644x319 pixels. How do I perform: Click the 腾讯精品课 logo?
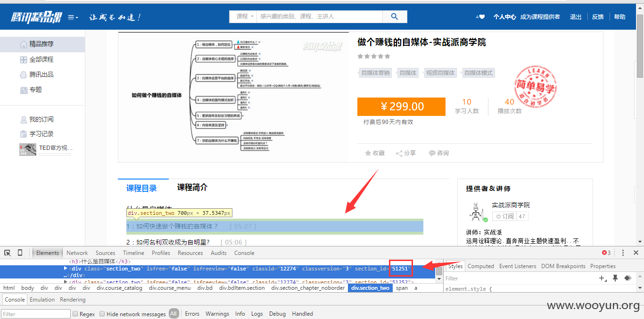(36, 17)
